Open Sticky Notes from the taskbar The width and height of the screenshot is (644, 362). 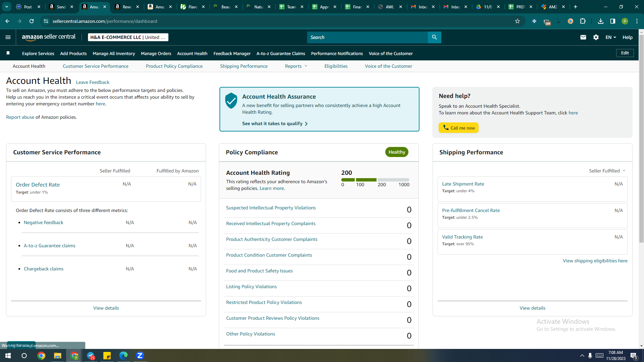pyautogui.click(x=107, y=356)
